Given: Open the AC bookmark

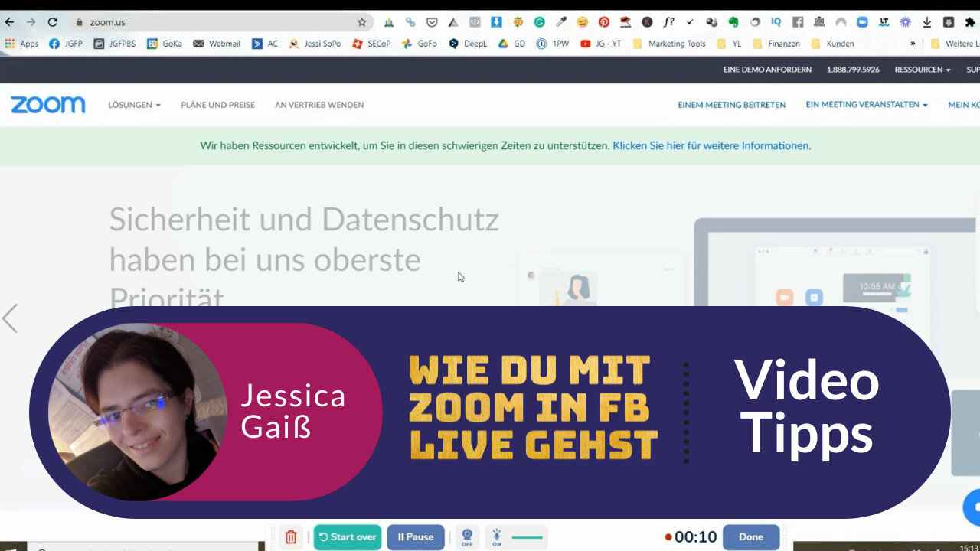Looking at the screenshot, I should tap(265, 44).
